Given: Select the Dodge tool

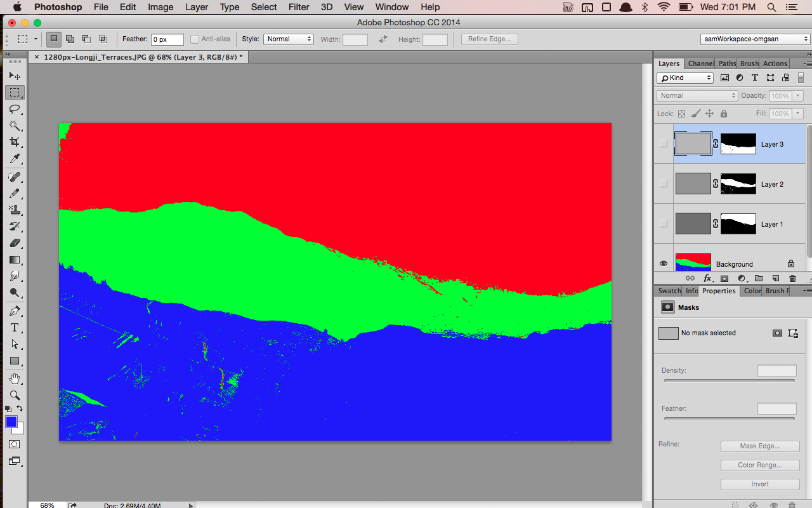Looking at the screenshot, I should click(x=15, y=293).
